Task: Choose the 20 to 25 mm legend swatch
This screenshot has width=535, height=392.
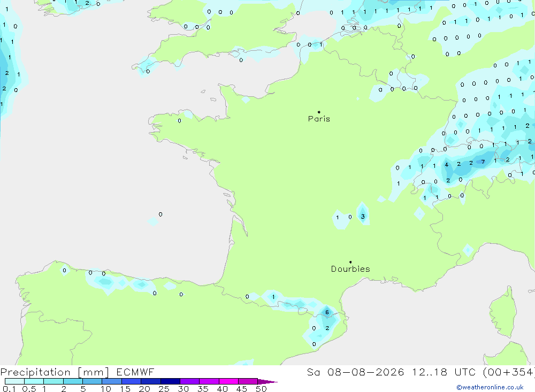Action: pos(151,381)
